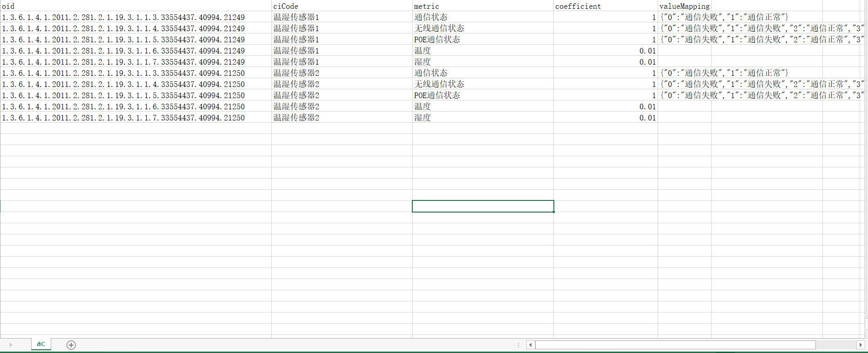Select 无线通信状态 metric for 温湿传感器1

pos(483,28)
